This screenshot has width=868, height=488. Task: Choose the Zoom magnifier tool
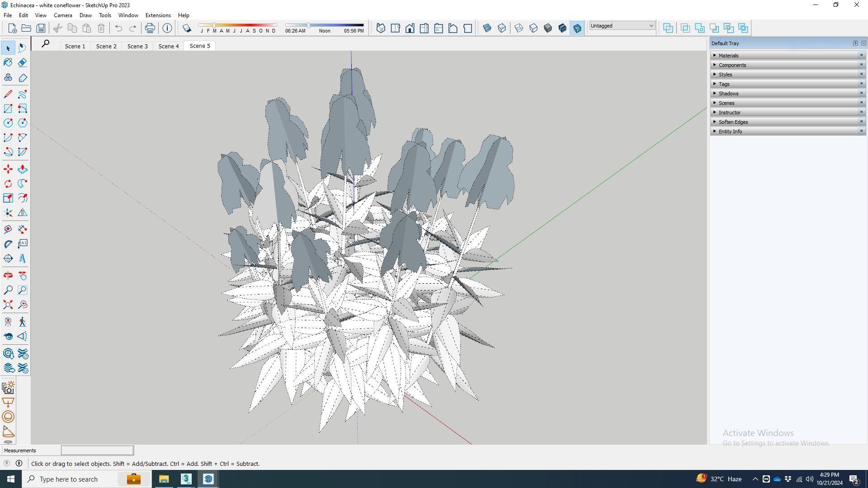[8, 290]
